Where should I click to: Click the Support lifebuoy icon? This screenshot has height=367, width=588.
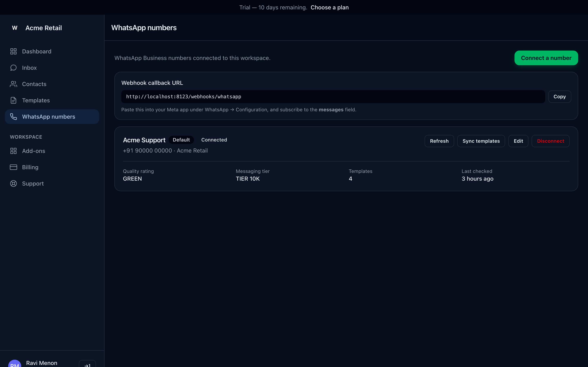click(13, 183)
